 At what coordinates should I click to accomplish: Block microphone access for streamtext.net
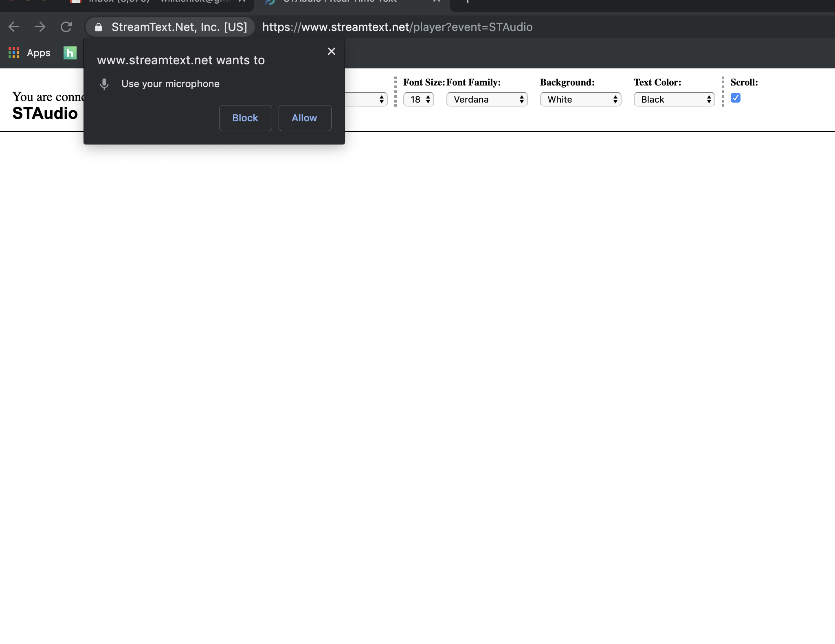coord(245,118)
